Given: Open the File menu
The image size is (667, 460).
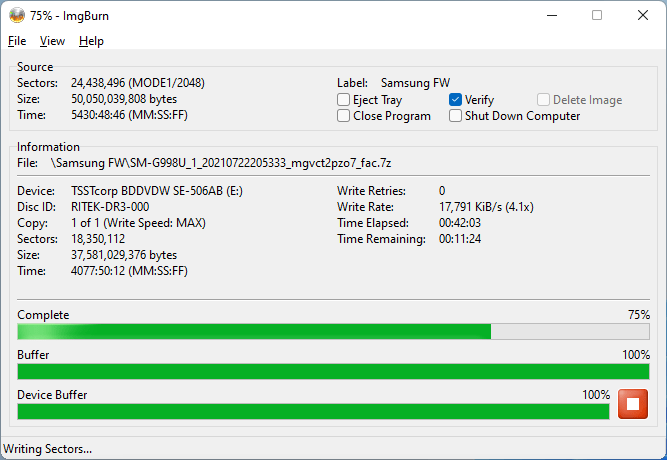Looking at the screenshot, I should [17, 41].
